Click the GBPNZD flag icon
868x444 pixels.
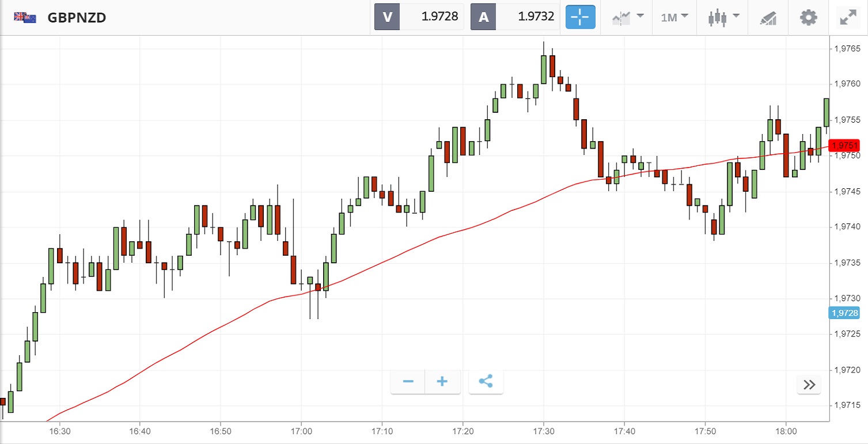[x=25, y=17]
